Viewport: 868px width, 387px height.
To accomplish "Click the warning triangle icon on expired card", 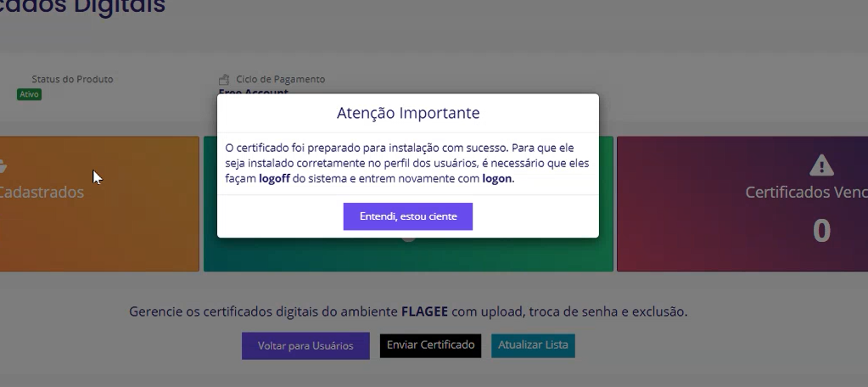I will point(820,165).
